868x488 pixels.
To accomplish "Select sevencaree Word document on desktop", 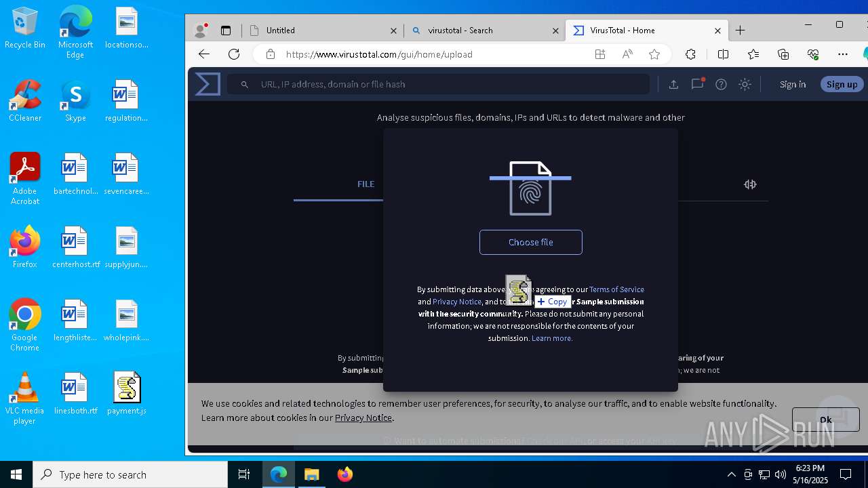I will pyautogui.click(x=126, y=175).
